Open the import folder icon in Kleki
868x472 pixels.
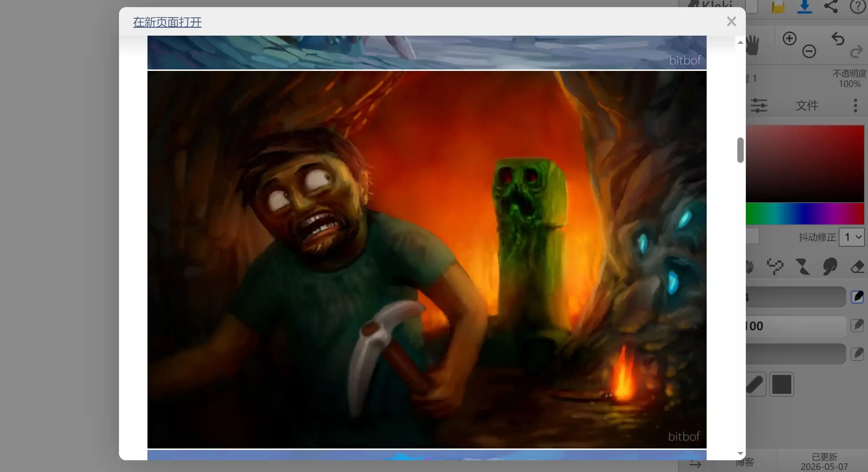[x=778, y=7]
